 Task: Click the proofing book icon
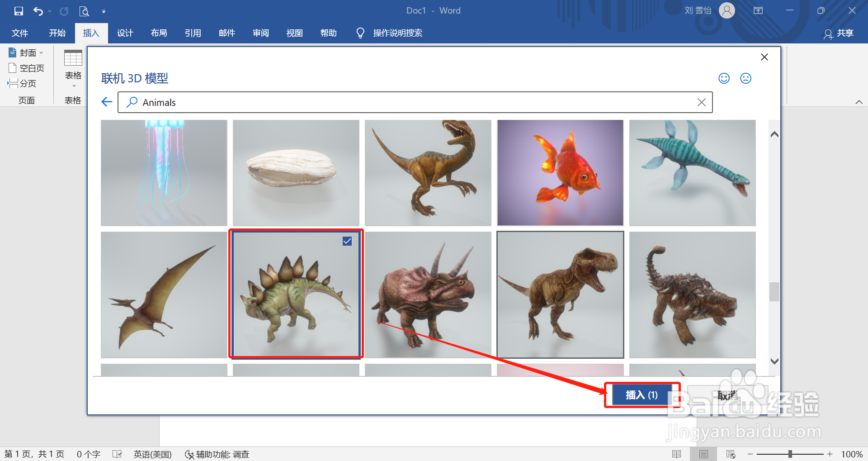117,454
